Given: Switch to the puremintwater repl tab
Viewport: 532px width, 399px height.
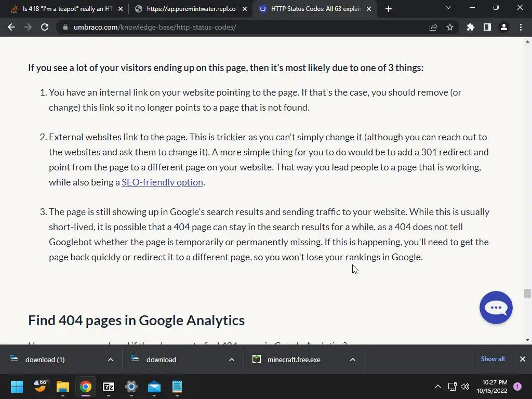Looking at the screenshot, I should pyautogui.click(x=190, y=9).
